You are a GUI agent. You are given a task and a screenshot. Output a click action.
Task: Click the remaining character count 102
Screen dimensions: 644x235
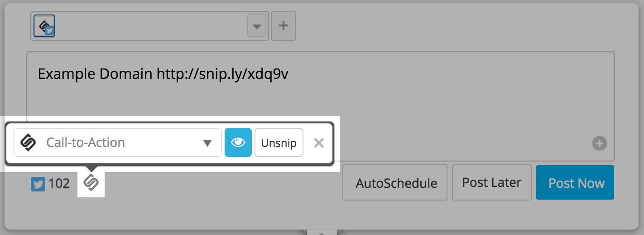coord(59,184)
